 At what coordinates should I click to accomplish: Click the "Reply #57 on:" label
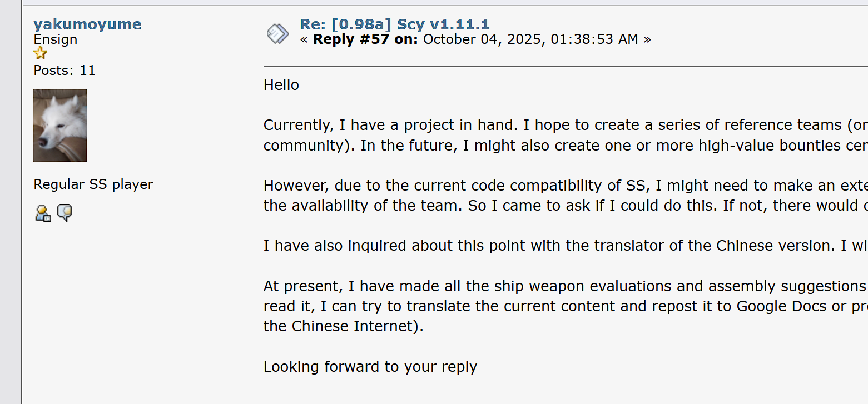coord(365,39)
